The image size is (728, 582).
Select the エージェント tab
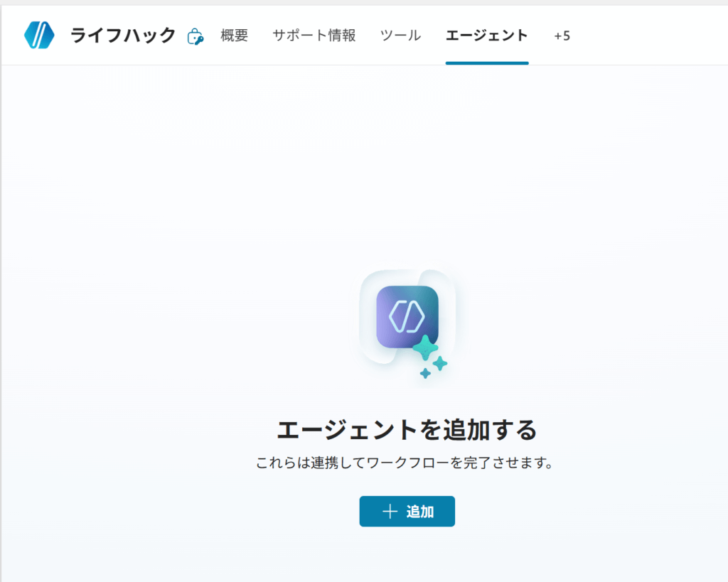tap(487, 36)
